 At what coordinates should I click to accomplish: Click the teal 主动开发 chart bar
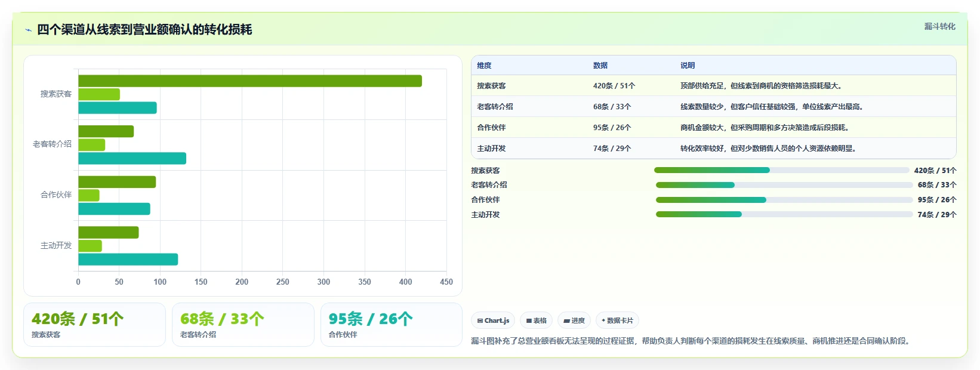point(128,260)
